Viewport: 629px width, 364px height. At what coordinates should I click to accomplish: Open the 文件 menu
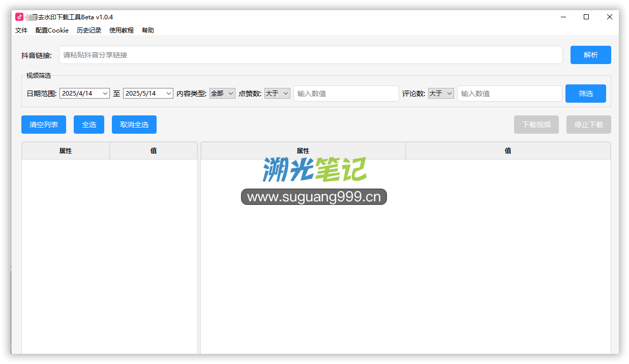[x=21, y=31]
